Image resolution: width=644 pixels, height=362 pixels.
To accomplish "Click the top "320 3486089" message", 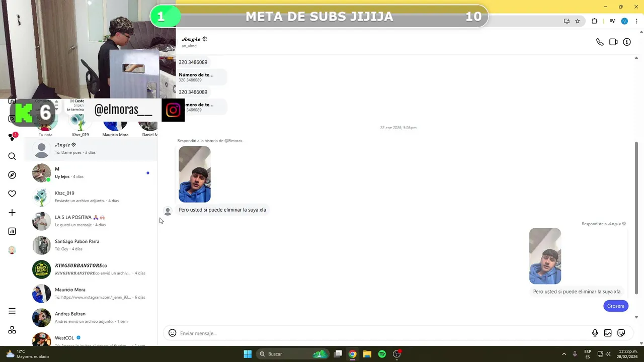I will [x=193, y=62].
